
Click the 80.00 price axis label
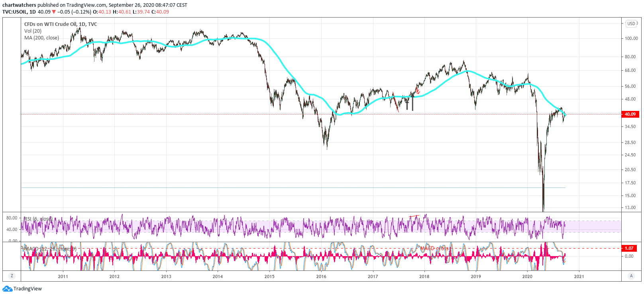[630, 57]
